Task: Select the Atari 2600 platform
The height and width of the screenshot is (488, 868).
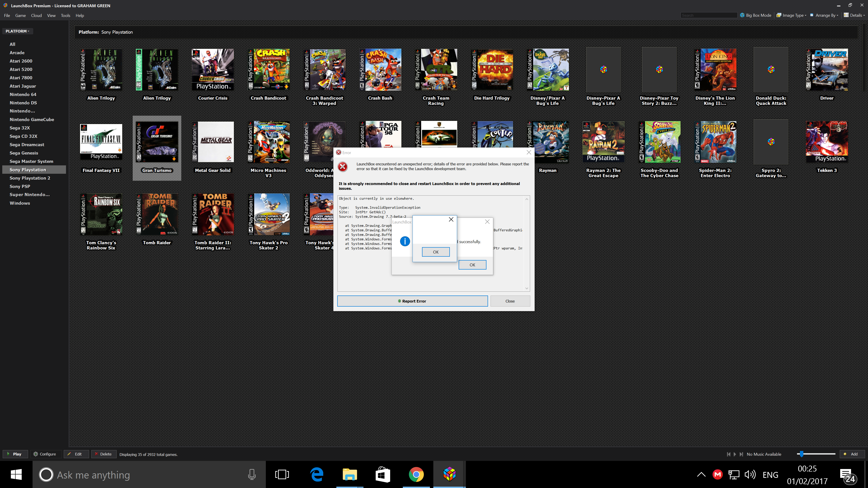Action: click(21, 61)
